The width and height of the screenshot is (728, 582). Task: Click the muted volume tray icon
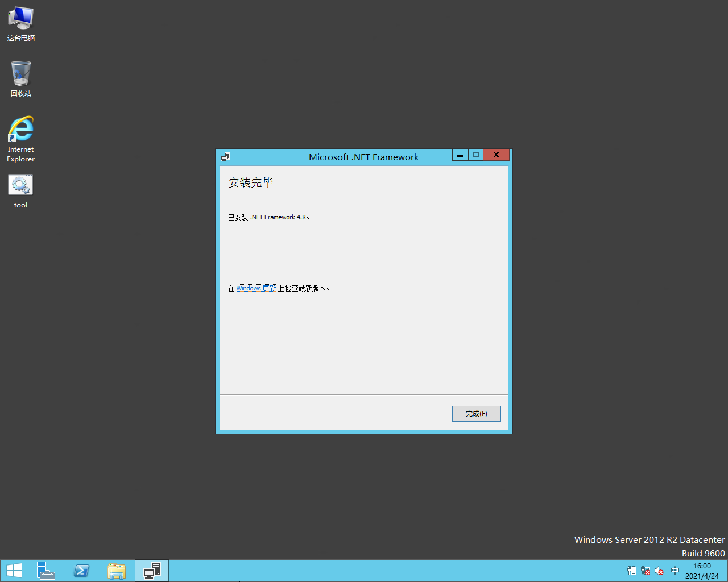pos(659,571)
